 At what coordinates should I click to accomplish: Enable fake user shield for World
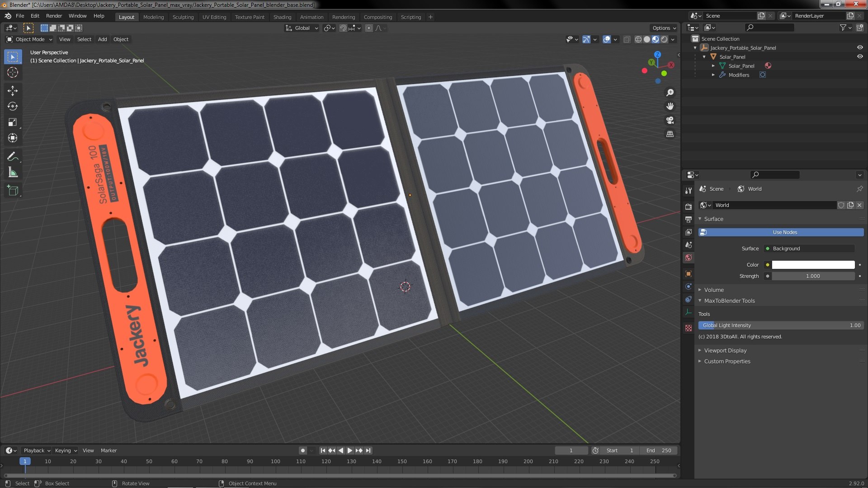tap(841, 205)
